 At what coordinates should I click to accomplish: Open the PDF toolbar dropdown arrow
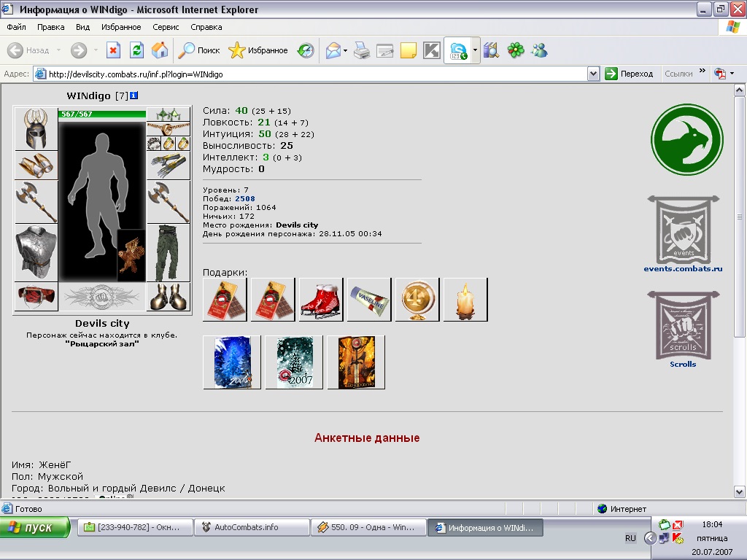tap(732, 74)
